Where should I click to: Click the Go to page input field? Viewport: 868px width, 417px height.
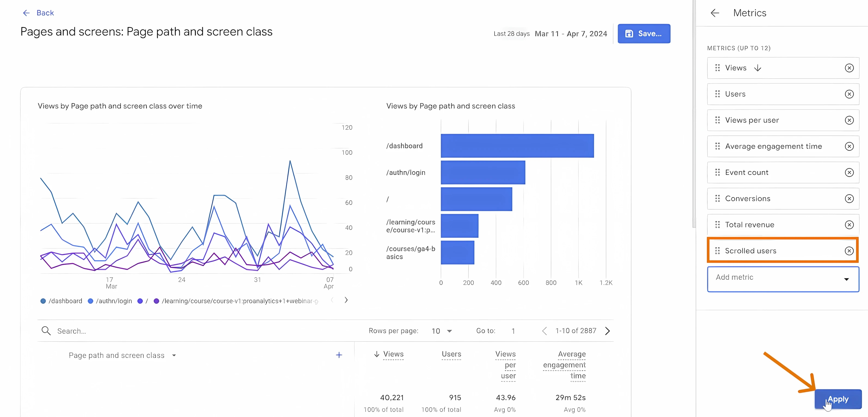[513, 330]
